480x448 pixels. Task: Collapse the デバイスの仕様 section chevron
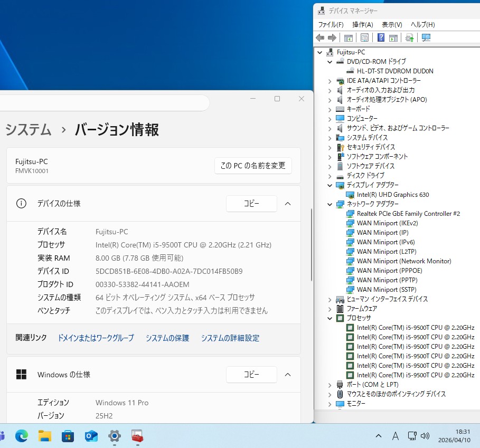tap(288, 204)
